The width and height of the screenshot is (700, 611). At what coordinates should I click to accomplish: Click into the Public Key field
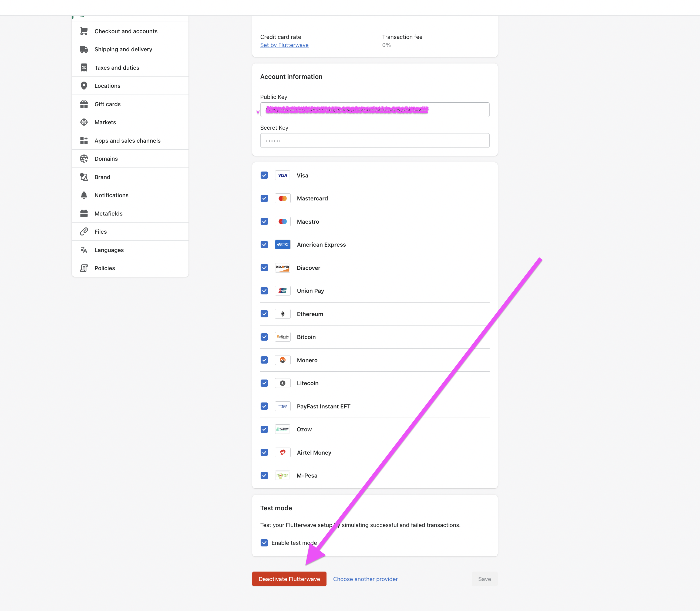[x=375, y=110]
